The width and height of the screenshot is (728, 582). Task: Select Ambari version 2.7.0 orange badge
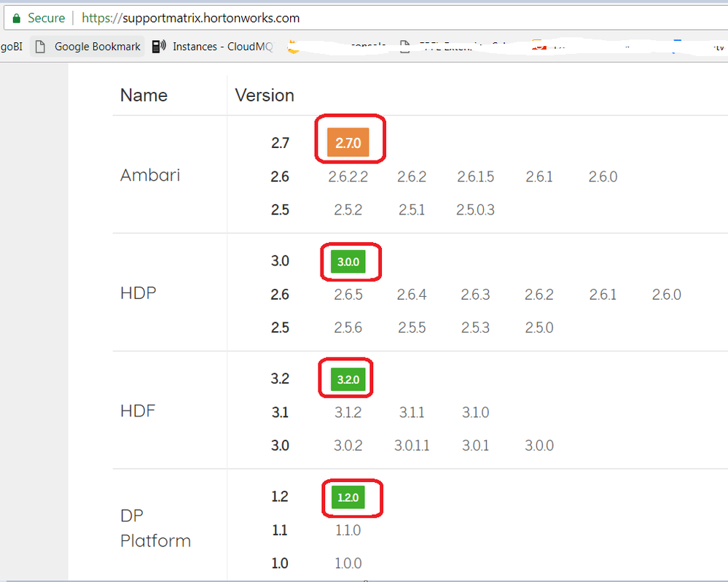348,143
